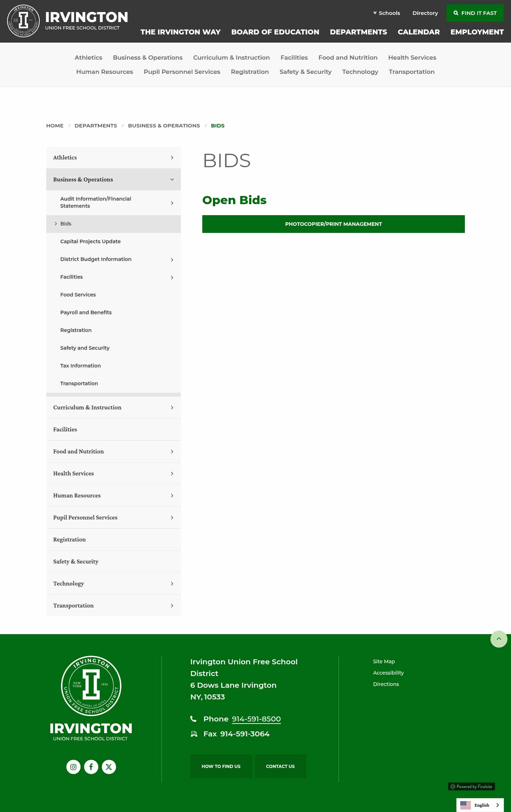Open the English language selector
The height and width of the screenshot is (812, 511).
[480, 805]
